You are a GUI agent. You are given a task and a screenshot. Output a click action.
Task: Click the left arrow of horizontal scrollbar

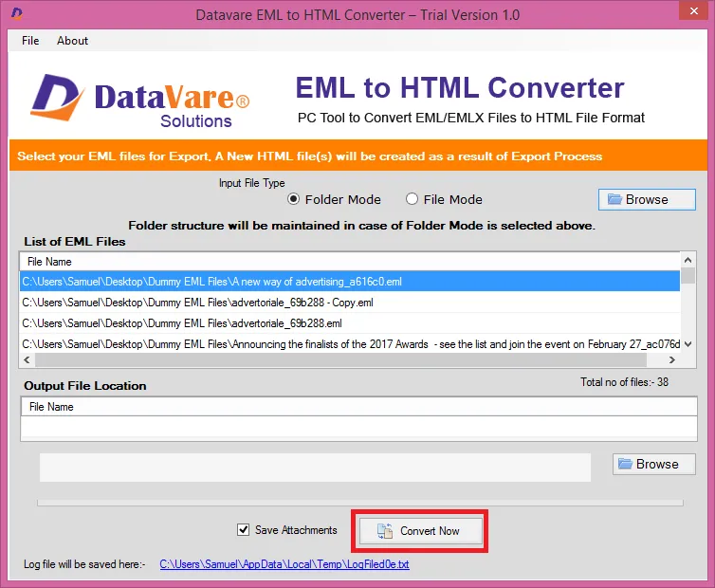coord(27,360)
